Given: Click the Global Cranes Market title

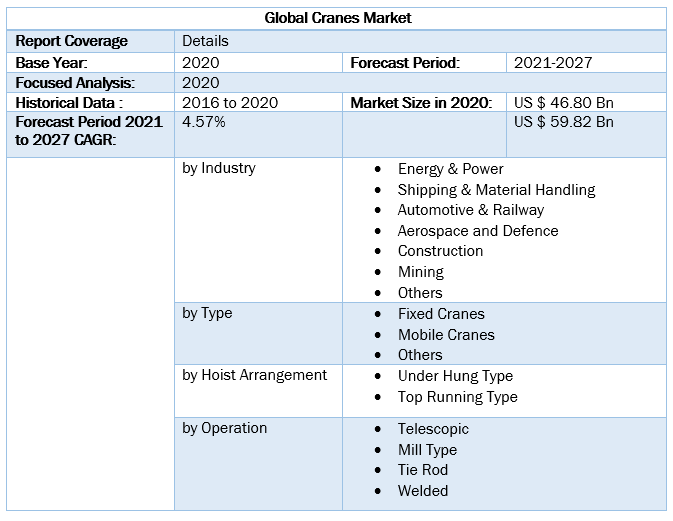Looking at the screenshot, I should (337, 18).
